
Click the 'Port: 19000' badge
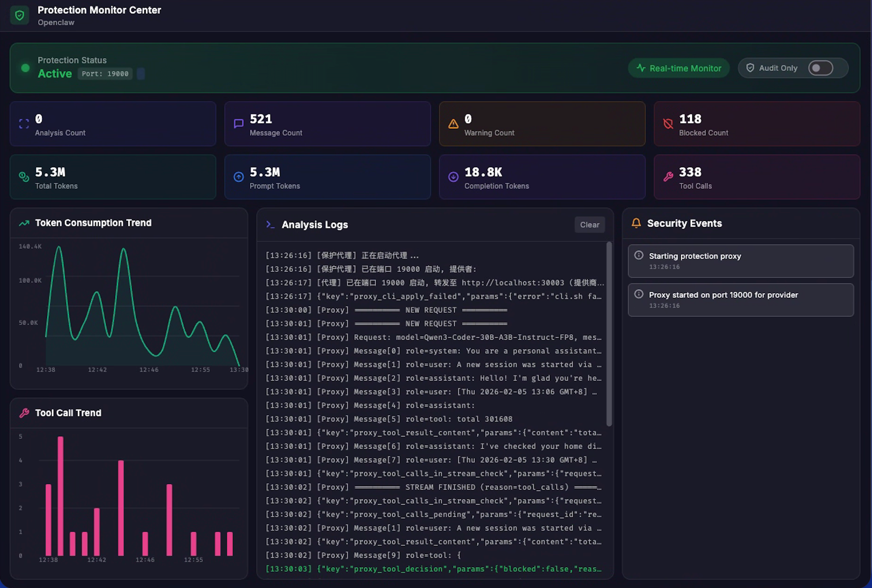pyautogui.click(x=105, y=73)
